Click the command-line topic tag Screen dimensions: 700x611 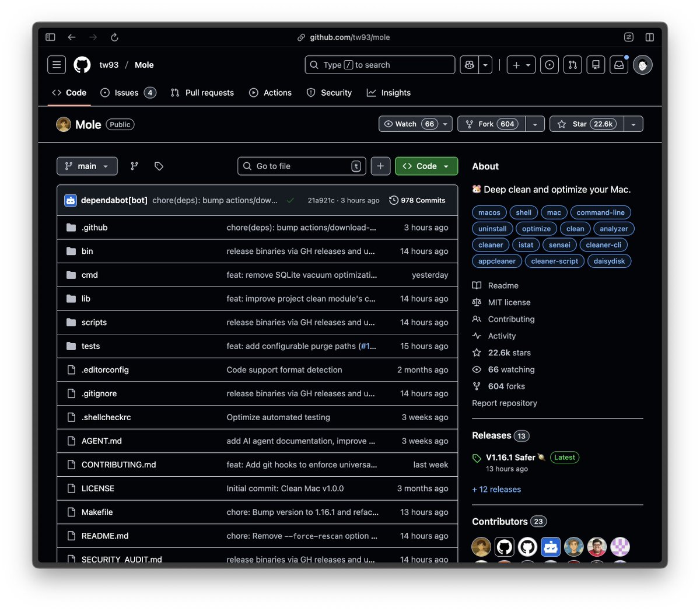(x=601, y=212)
